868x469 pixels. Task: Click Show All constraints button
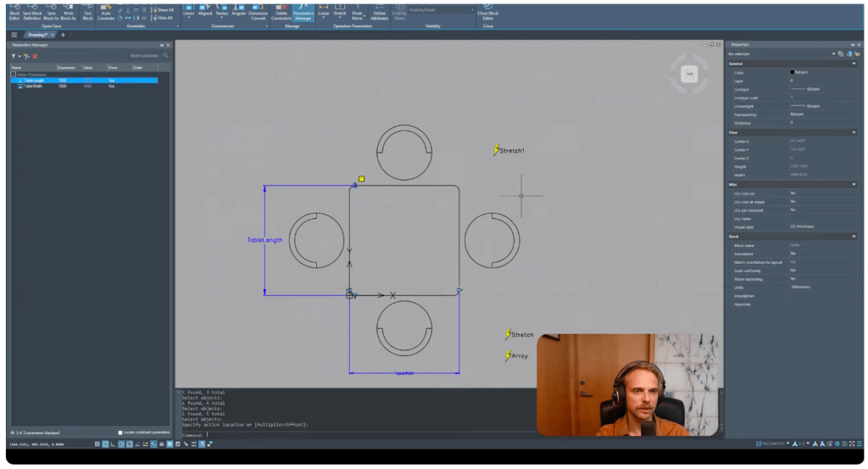coord(163,9)
